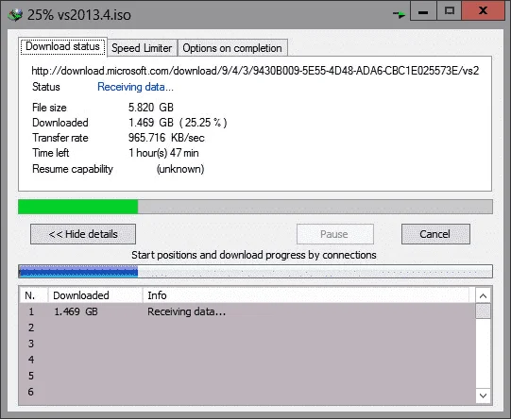Click the download.microsoft.com URL text
511x420 pixels.
coord(255,71)
